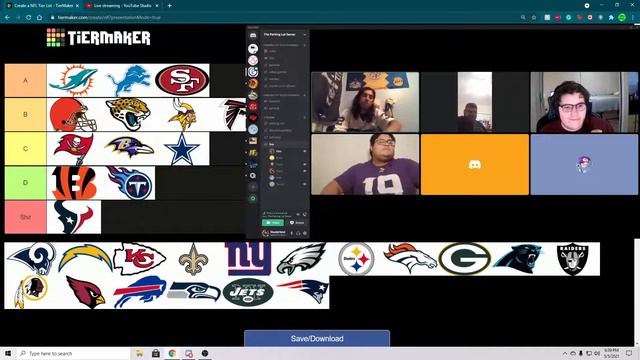Toggle Discord microphone mute
Viewport: 640px width, 360px height.
(x=291, y=233)
